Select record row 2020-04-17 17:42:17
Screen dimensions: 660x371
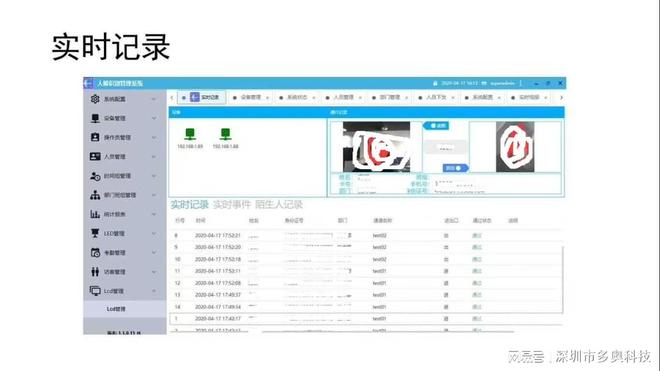pyautogui.click(x=366, y=319)
